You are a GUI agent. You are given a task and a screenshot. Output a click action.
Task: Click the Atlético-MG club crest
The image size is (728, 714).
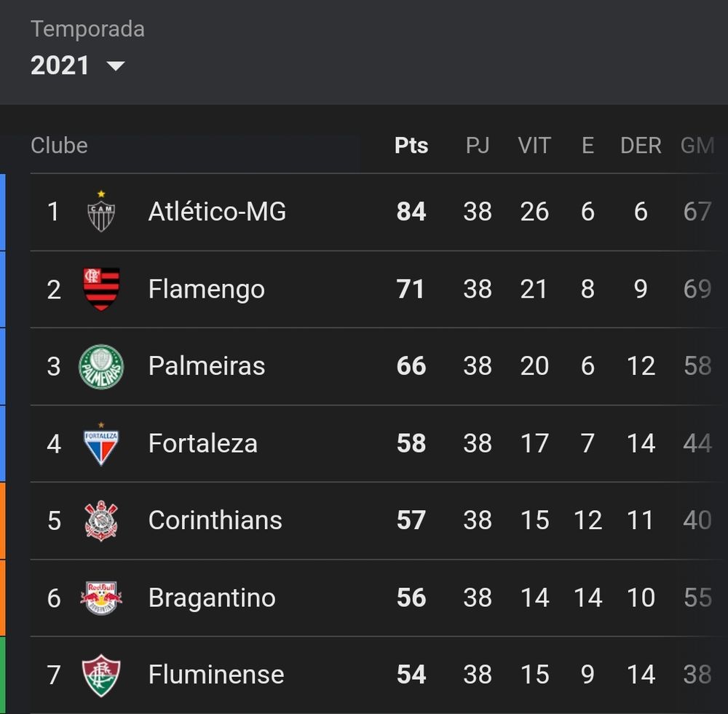tap(101, 212)
